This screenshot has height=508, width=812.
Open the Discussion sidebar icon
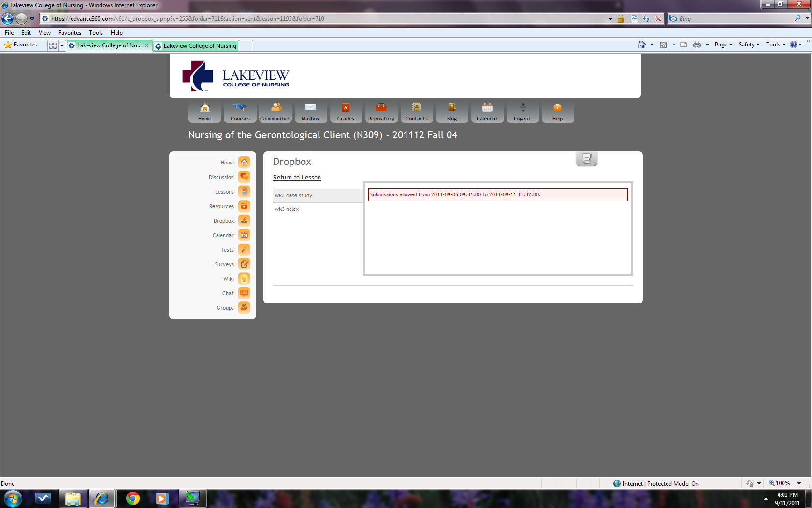pos(244,177)
